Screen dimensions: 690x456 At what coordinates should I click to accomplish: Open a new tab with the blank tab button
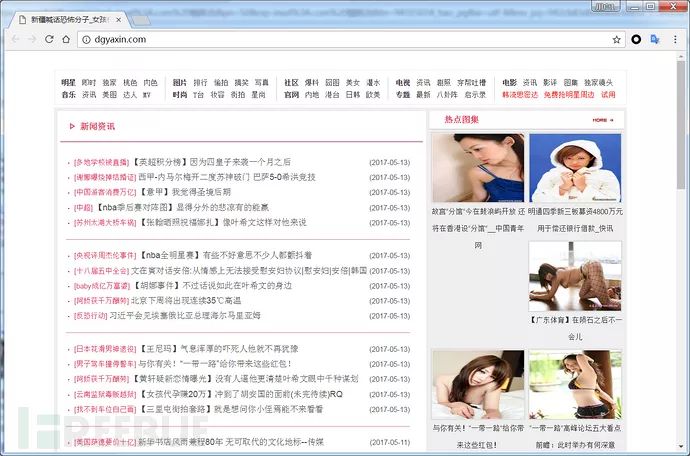click(x=141, y=20)
